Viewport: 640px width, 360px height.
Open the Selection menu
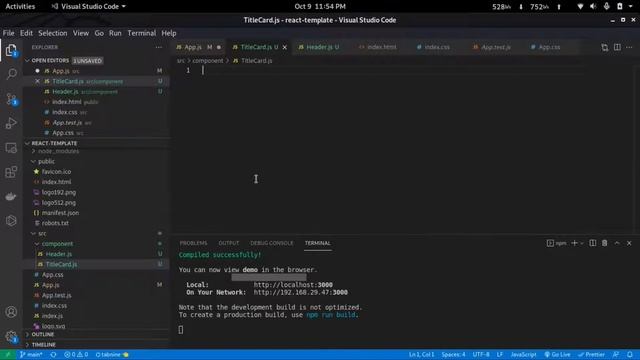[53, 33]
